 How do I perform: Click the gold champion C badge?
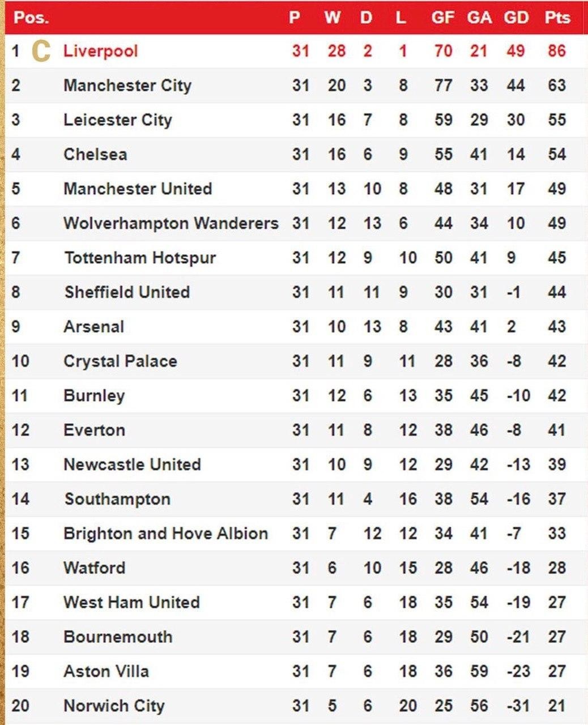[41, 51]
